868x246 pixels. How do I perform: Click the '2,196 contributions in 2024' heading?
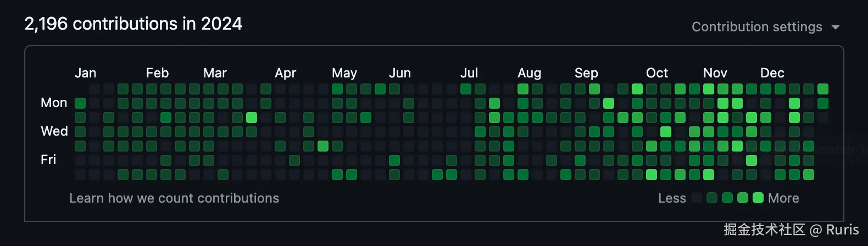[133, 24]
